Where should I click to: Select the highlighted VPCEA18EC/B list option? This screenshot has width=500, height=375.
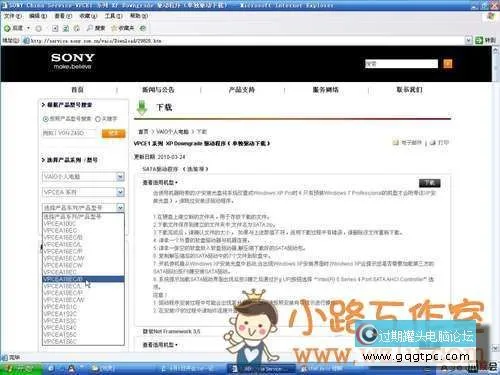83,279
